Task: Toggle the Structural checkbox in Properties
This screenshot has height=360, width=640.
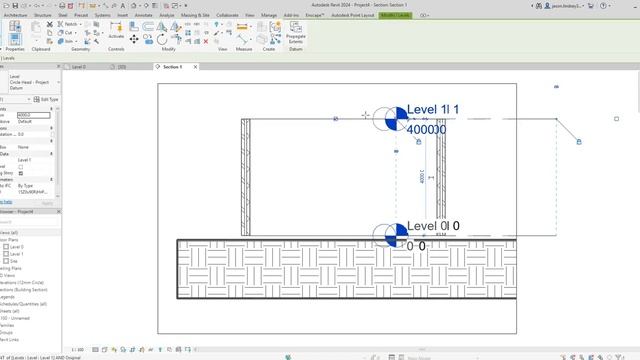Action: (x=21, y=167)
